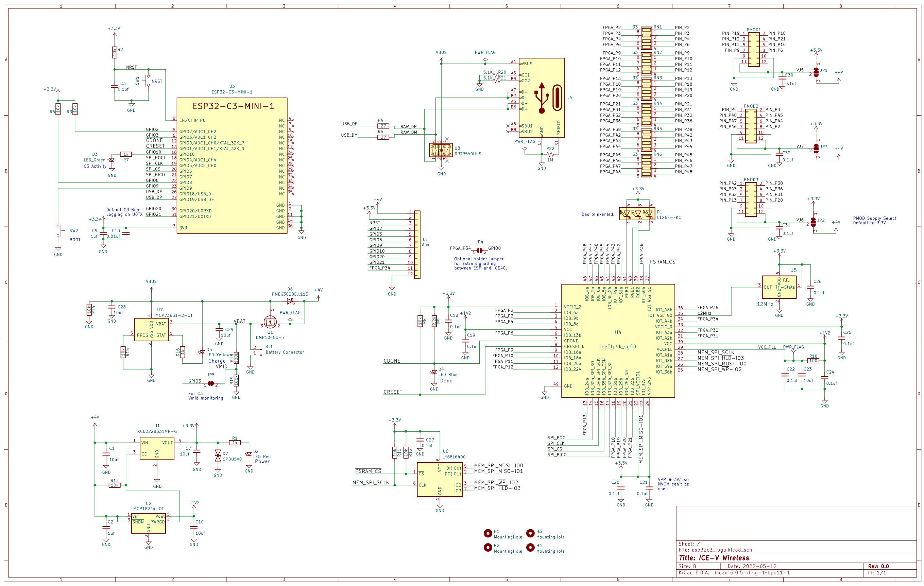Click the "Rev: 0.0" field
Screen dimensions: 924x586
878,566
